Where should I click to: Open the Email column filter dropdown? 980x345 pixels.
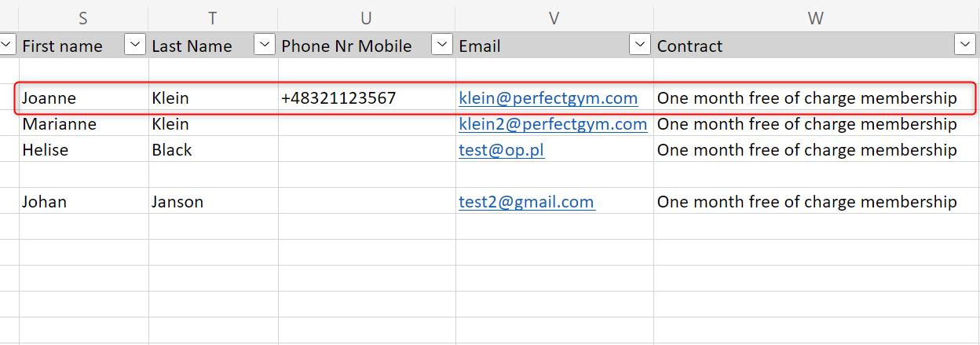pos(641,46)
